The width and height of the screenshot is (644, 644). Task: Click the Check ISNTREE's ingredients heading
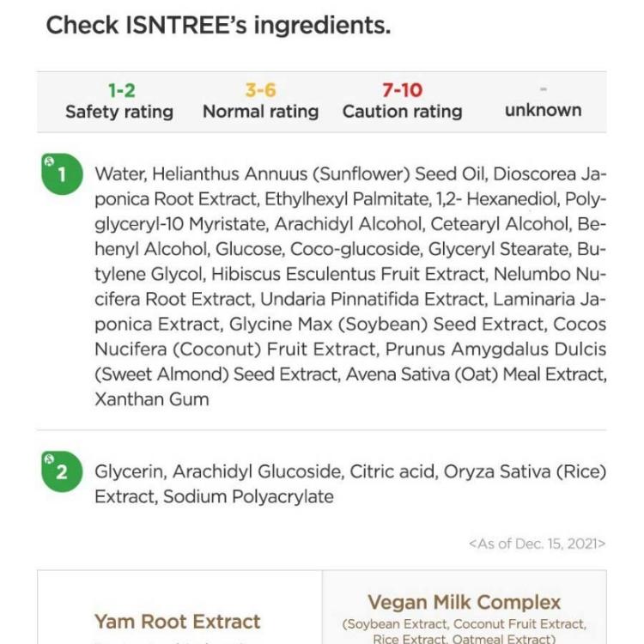click(x=218, y=26)
